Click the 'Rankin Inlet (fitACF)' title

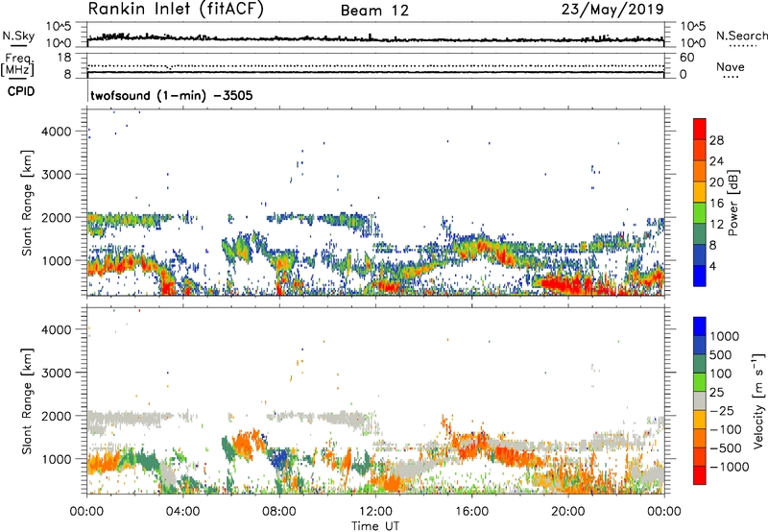click(176, 10)
